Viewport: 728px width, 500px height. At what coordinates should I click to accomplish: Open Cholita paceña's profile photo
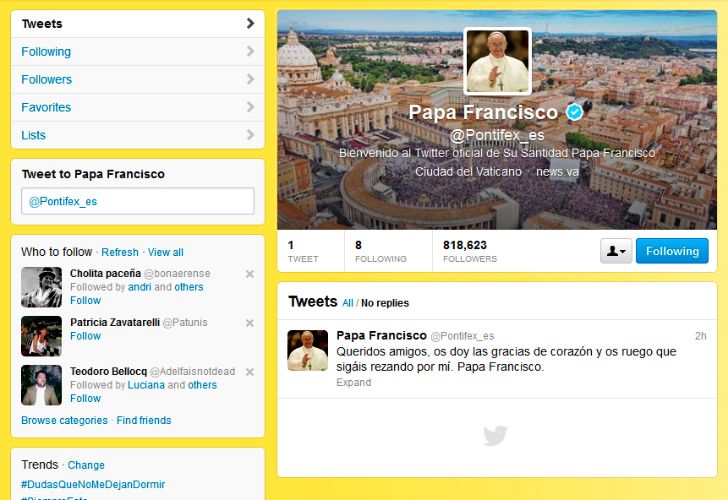tap(41, 287)
